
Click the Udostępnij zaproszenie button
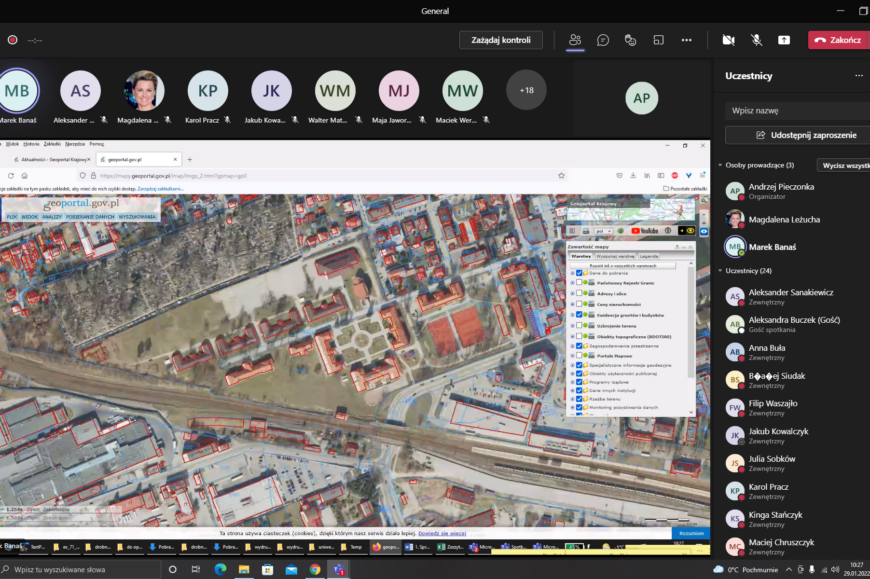(x=797, y=135)
